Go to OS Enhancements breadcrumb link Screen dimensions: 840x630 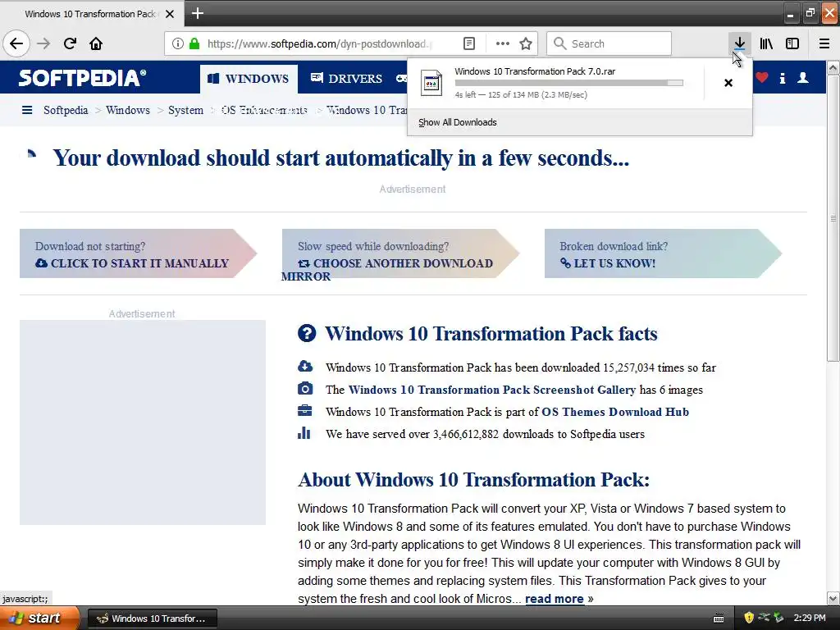[264, 110]
